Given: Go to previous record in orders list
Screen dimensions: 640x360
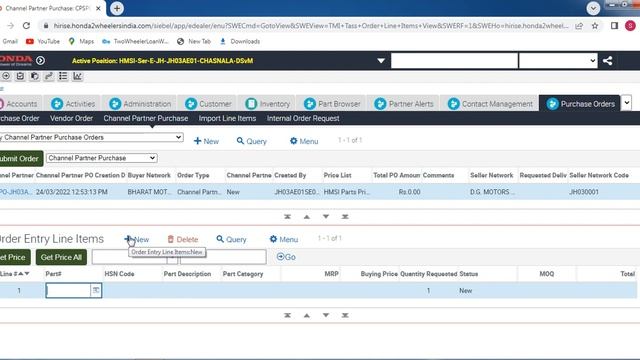Looking at the screenshot, I should pyautogui.click(x=307, y=217).
